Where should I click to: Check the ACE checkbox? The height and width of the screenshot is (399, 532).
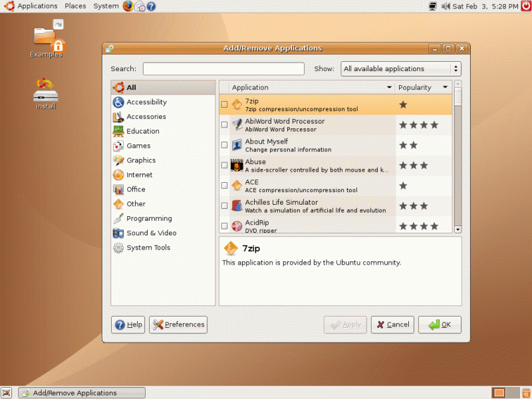point(224,186)
